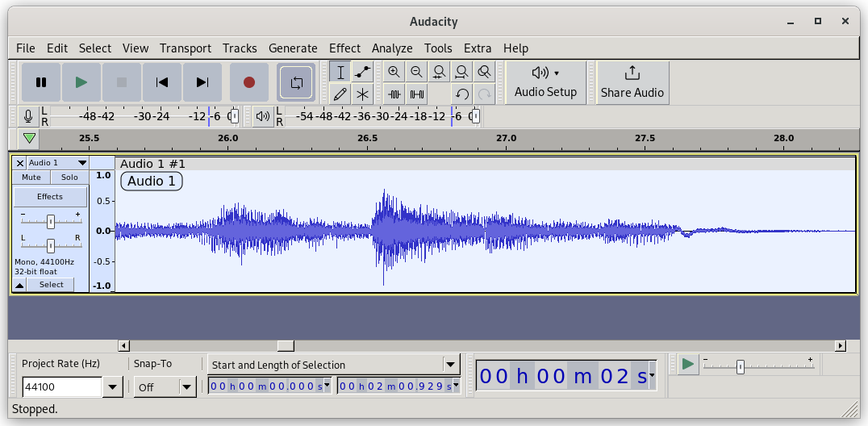Open the Extra menu
Viewport: 868px width, 426px height.
(478, 48)
